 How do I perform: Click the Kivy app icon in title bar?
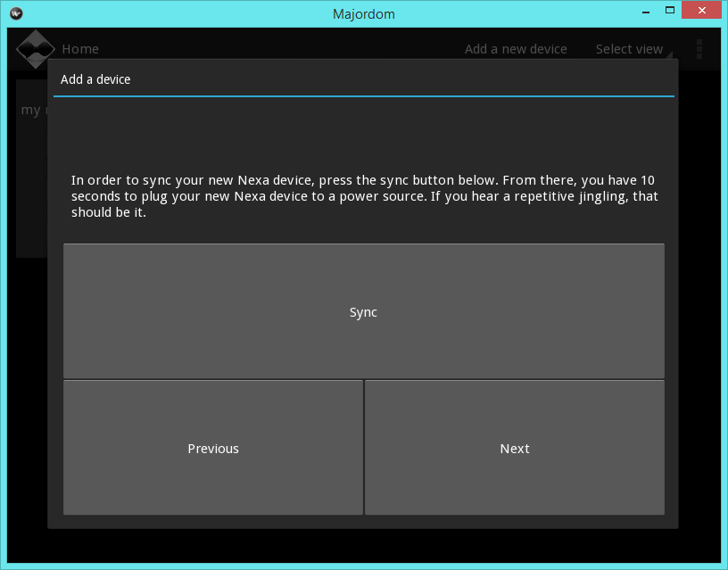tap(15, 13)
